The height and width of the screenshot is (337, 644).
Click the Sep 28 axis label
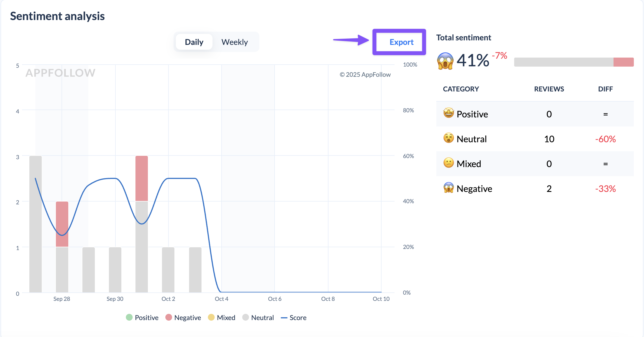(x=62, y=299)
